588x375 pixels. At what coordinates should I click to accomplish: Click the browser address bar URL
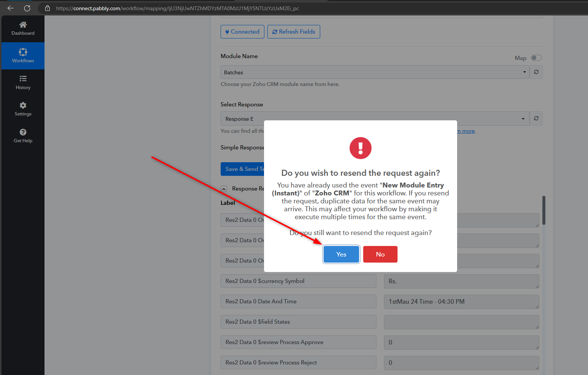pyautogui.click(x=177, y=8)
